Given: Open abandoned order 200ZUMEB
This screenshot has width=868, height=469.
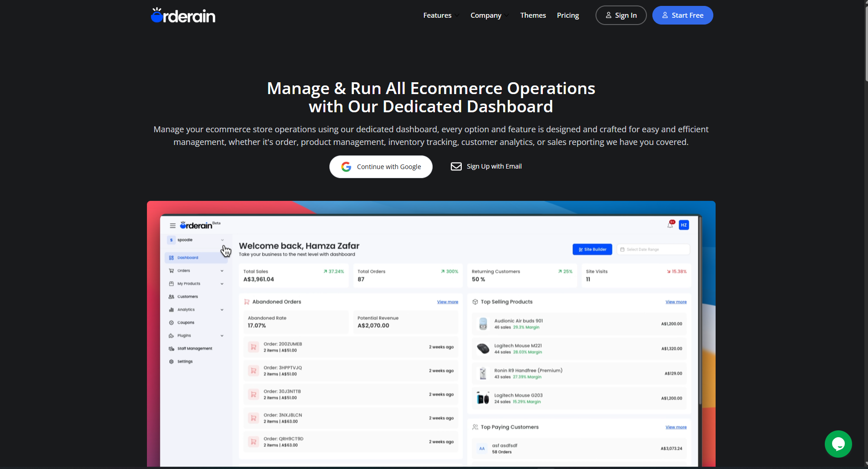Looking at the screenshot, I should coord(351,347).
